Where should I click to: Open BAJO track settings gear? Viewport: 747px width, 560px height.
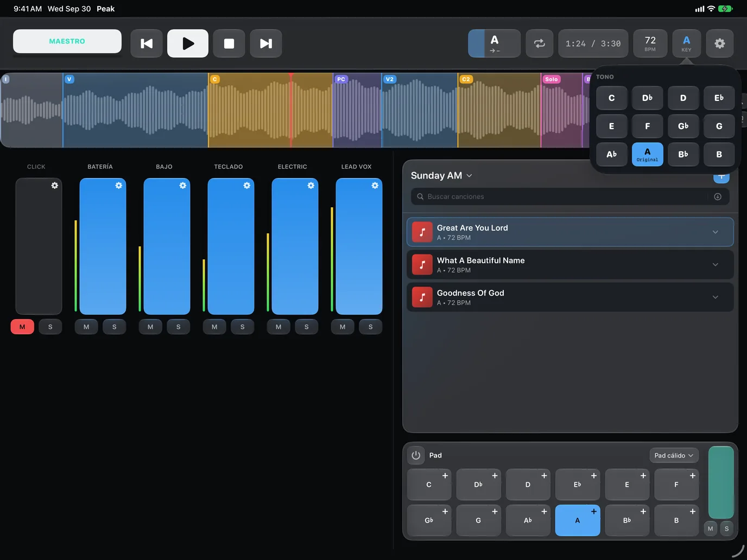(x=183, y=186)
